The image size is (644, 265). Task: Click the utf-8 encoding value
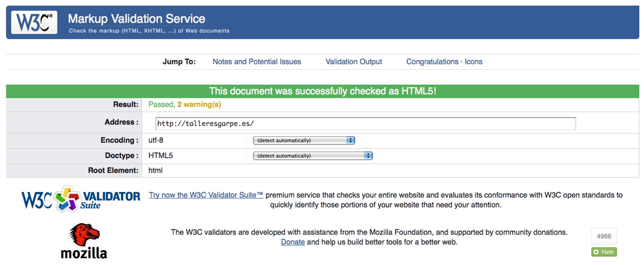point(157,141)
